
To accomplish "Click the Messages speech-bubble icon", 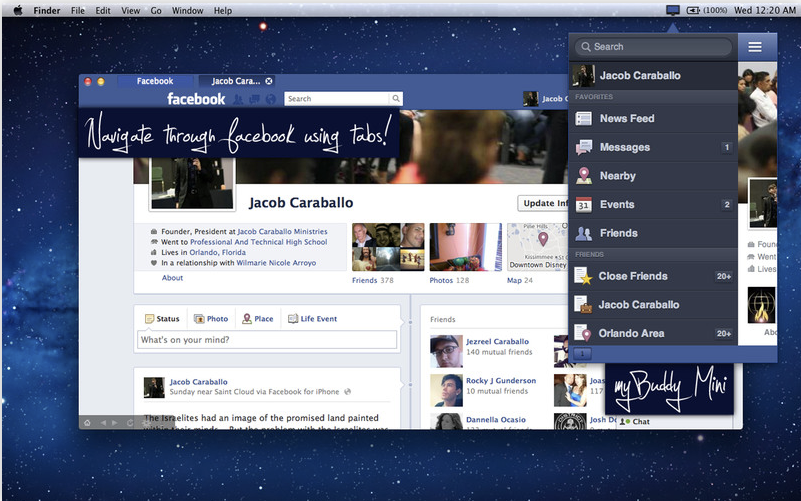I will 583,147.
